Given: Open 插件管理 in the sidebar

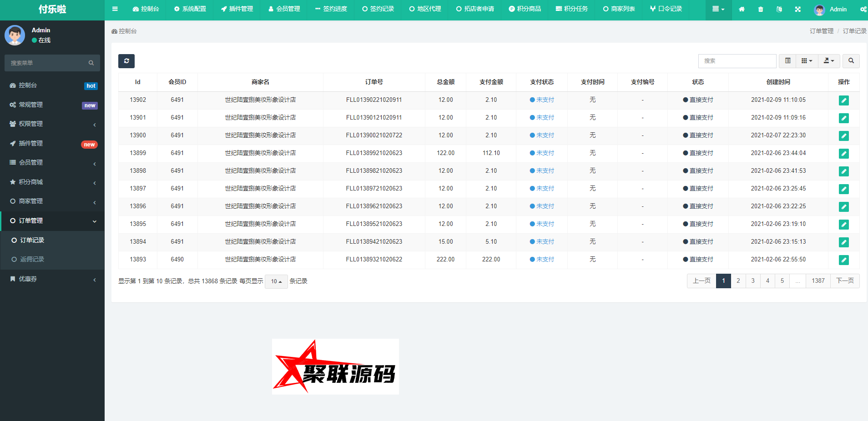Looking at the screenshot, I should [x=52, y=144].
